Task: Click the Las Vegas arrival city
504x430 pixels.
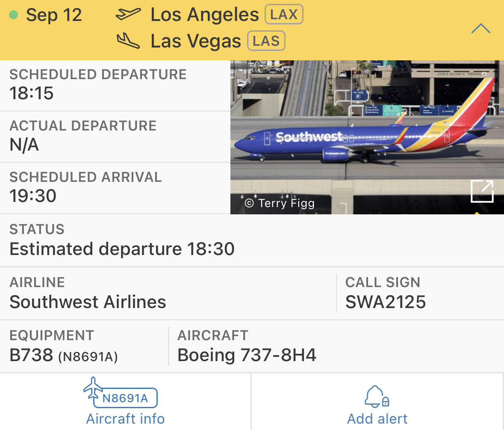Action: click(x=196, y=41)
